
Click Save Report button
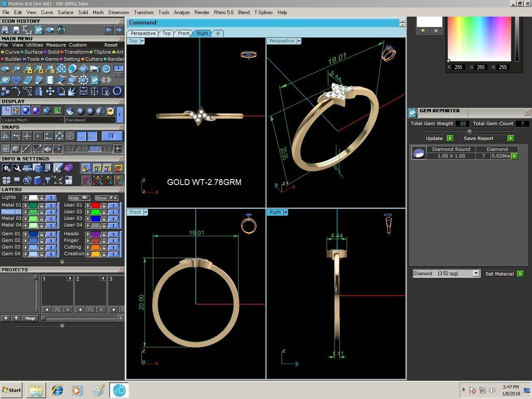pos(488,138)
